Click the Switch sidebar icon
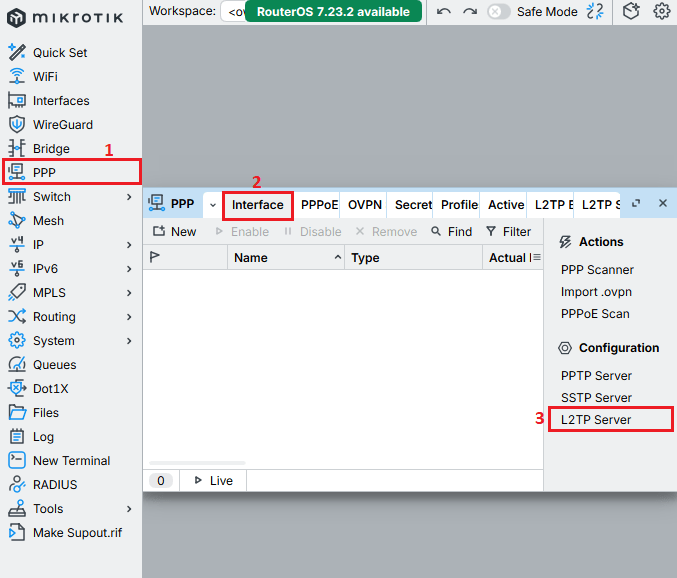Viewport: 677px width, 578px height. click(17, 196)
